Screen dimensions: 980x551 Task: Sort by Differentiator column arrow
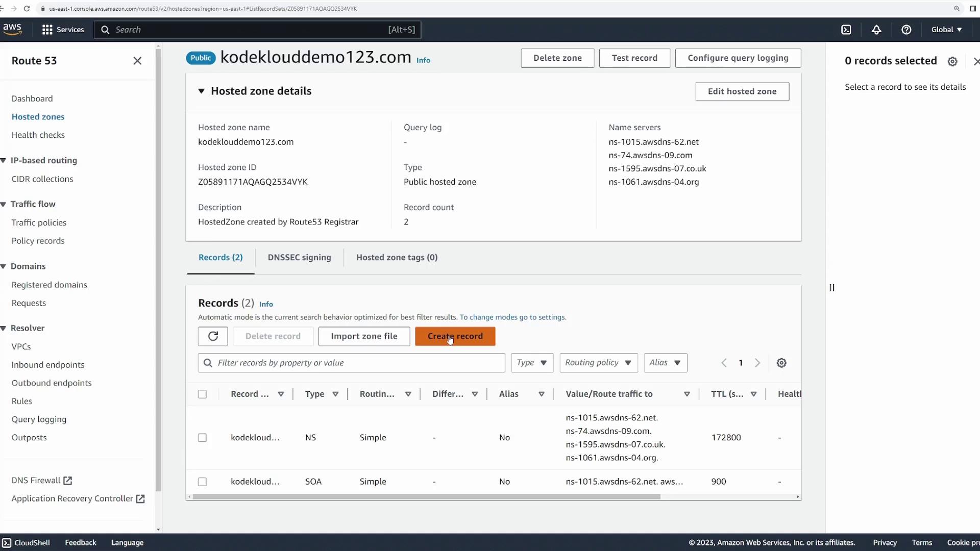(x=475, y=394)
